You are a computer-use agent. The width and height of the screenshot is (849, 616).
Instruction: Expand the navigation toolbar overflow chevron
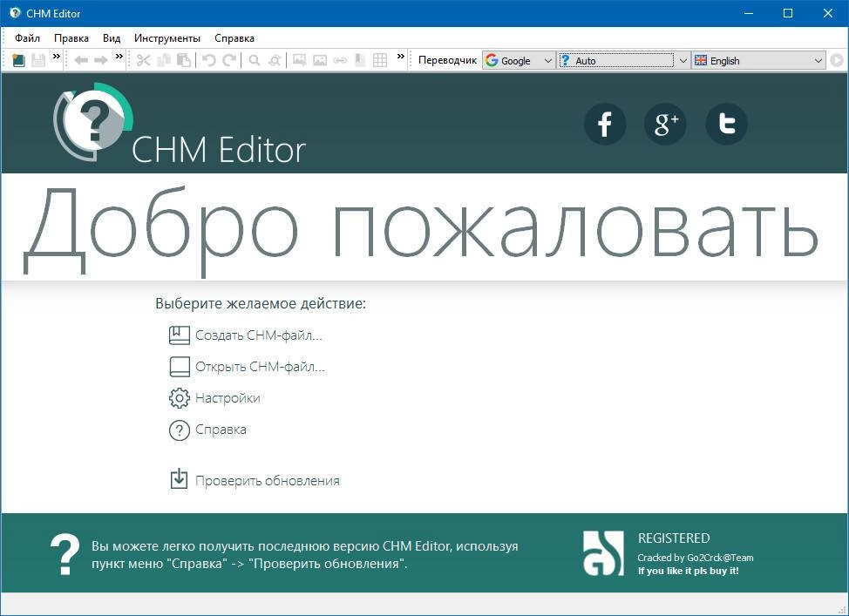coord(119,56)
